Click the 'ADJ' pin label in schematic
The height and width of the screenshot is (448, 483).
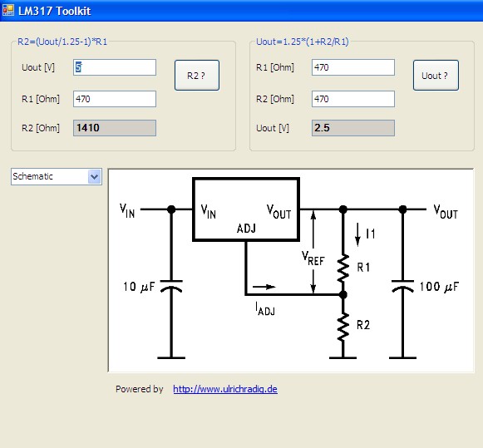click(246, 229)
